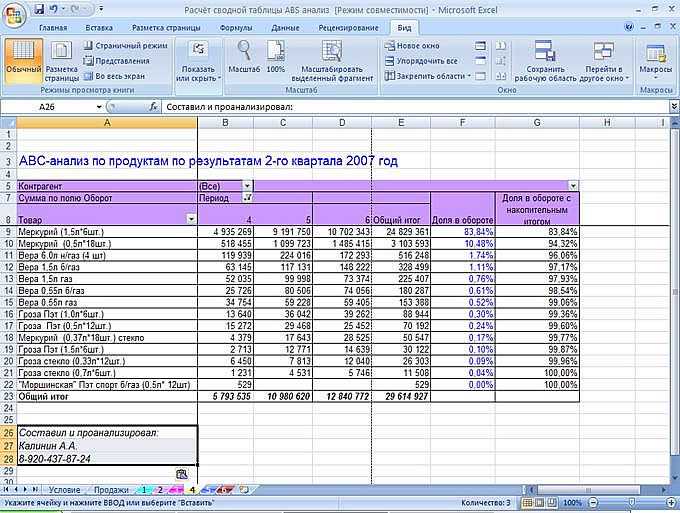Open the Вставка ribbon tab
The image size is (680, 513).
click(99, 28)
